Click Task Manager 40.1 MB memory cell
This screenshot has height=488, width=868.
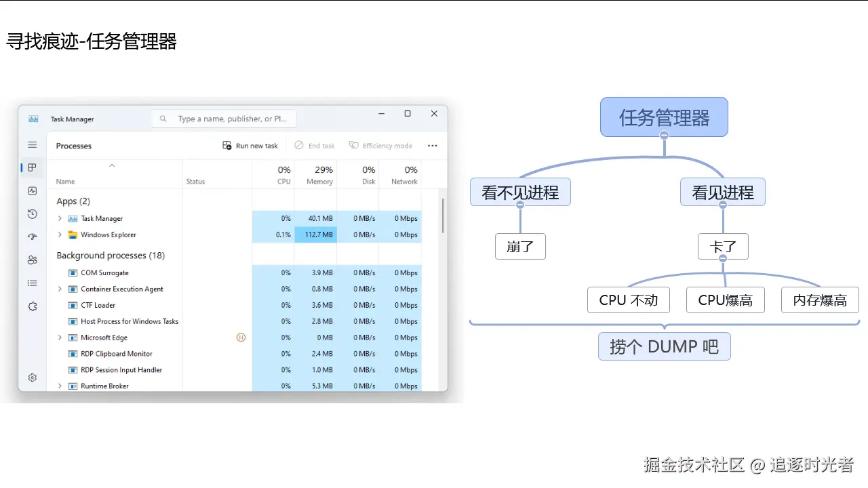point(315,218)
